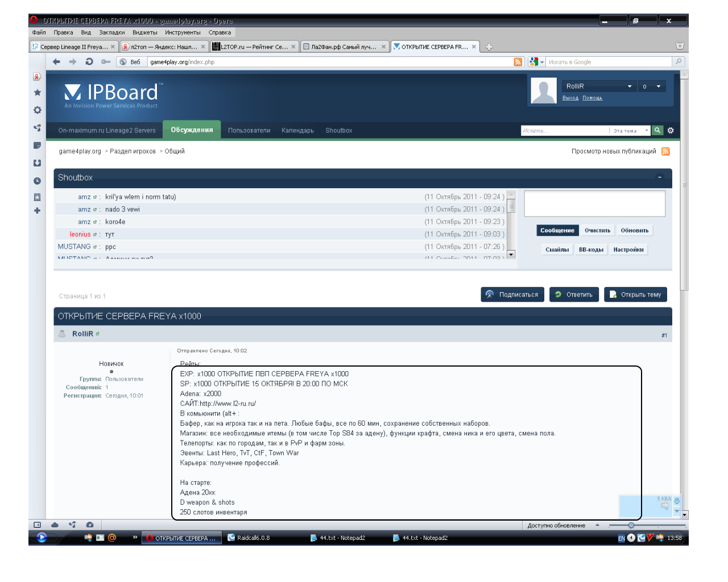Open the Bookmarks star panel in sidebar
The width and height of the screenshot is (728, 582).
(37, 93)
